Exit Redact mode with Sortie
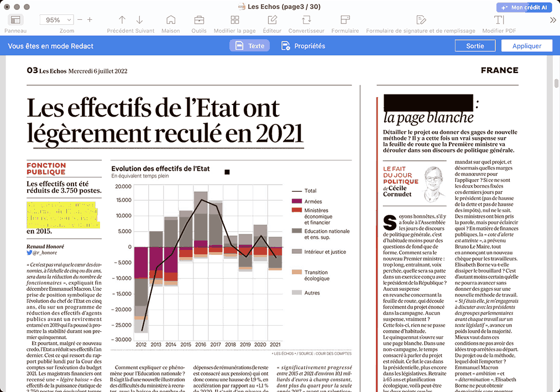 pos(475,46)
